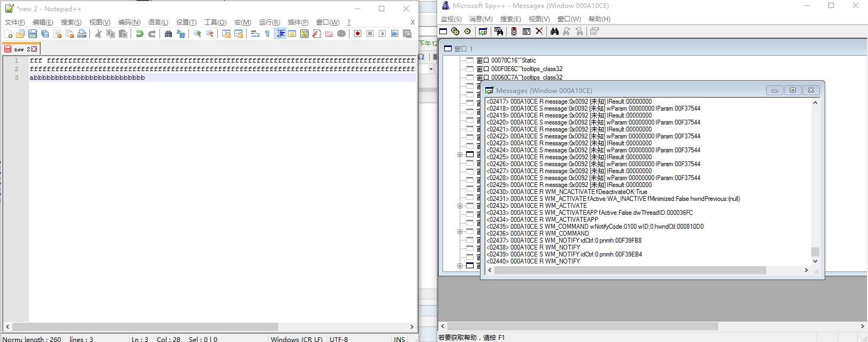Screen dimensions: 868x342
Task: Close the 'new 2' tab with its X
Action: click(x=34, y=49)
